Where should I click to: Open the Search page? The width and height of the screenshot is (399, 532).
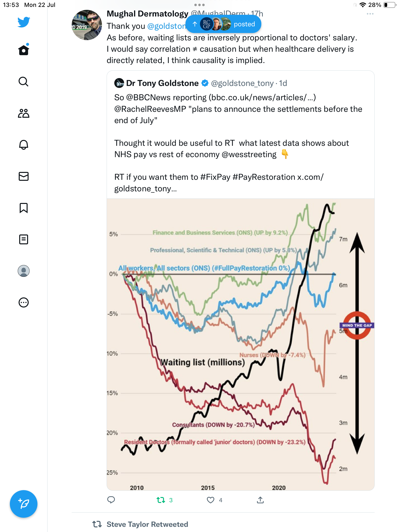[24, 82]
